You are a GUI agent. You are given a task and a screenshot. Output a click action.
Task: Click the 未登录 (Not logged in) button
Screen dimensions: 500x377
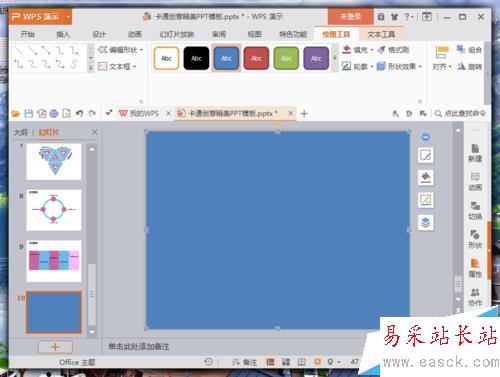point(351,17)
